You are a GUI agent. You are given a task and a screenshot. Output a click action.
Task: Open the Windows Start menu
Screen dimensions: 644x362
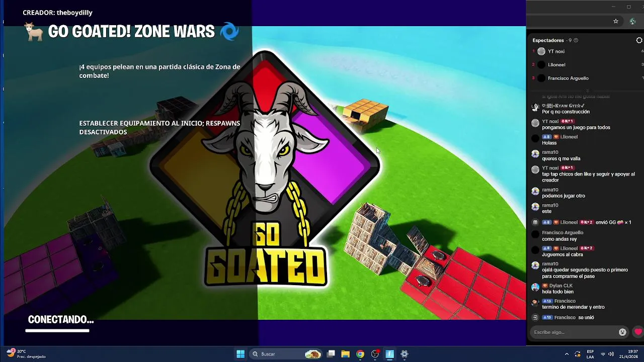coord(240,354)
